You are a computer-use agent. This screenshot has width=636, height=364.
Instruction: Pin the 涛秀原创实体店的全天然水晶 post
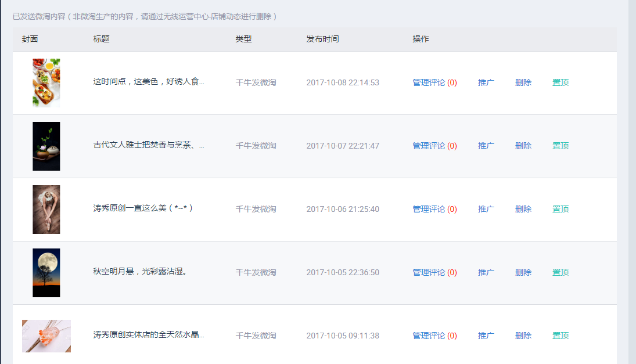click(x=560, y=336)
